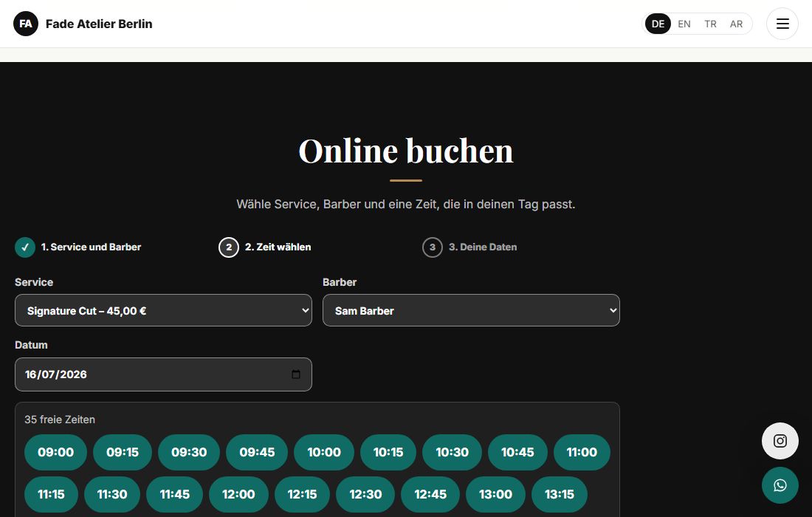Select the 13:00 time slot
This screenshot has width=812, height=517.
pyautogui.click(x=495, y=494)
